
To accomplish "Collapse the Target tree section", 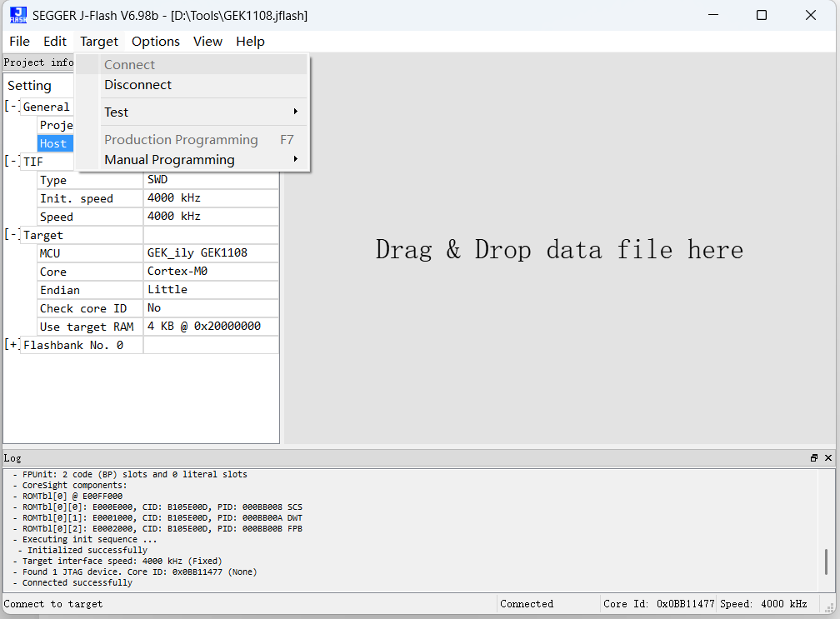I will point(12,234).
